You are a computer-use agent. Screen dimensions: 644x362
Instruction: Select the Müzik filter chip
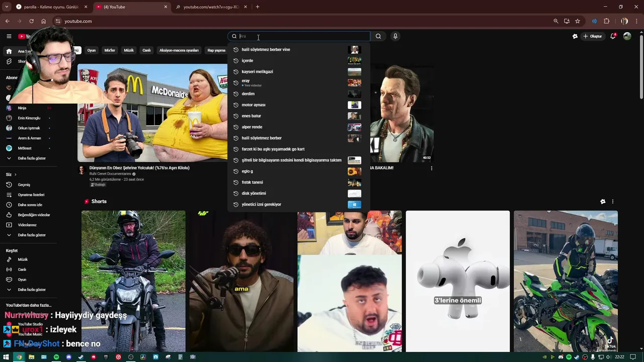(x=129, y=50)
